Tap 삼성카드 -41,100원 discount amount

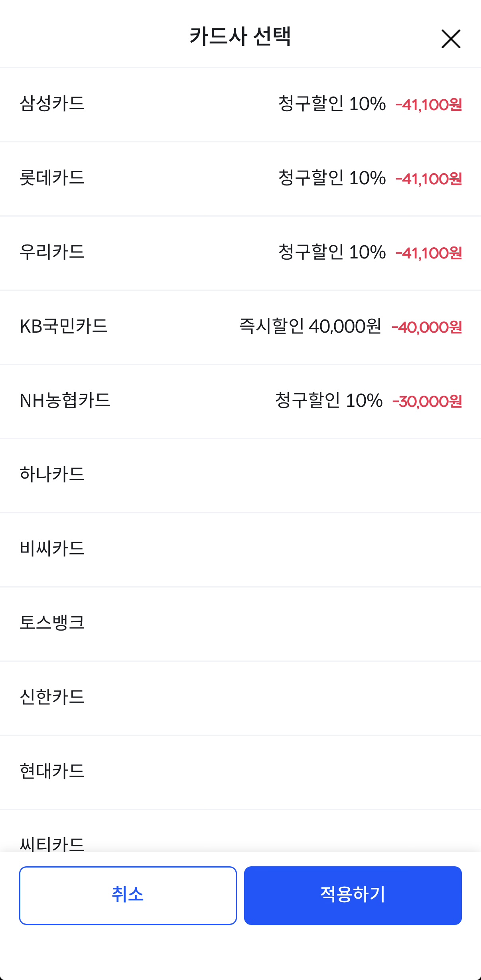429,105
